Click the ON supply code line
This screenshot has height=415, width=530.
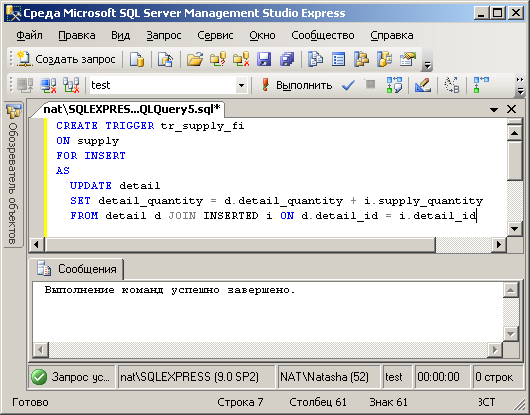[88, 141]
